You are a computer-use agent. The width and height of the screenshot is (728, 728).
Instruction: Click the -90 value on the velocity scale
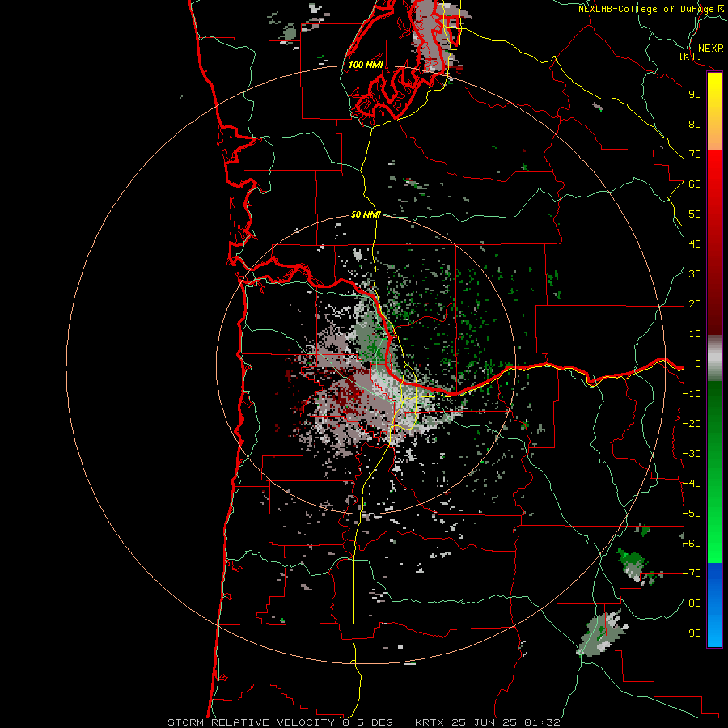coord(692,633)
